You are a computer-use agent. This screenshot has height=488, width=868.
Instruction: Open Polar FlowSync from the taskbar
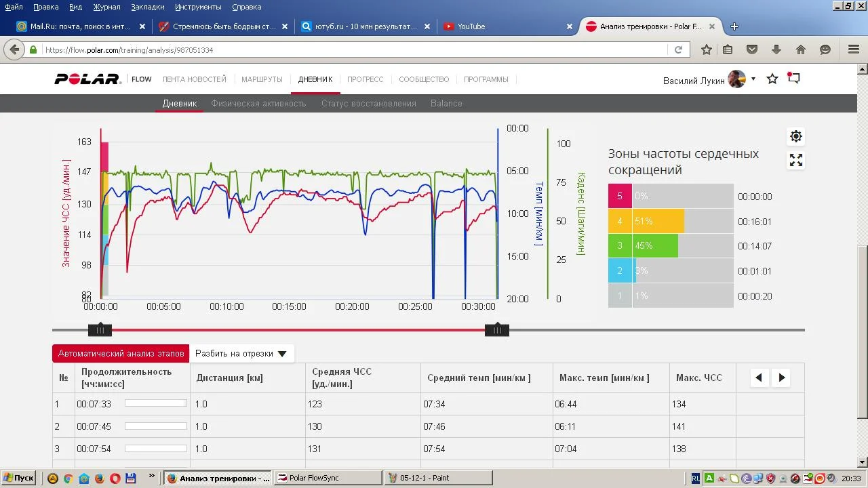click(328, 478)
